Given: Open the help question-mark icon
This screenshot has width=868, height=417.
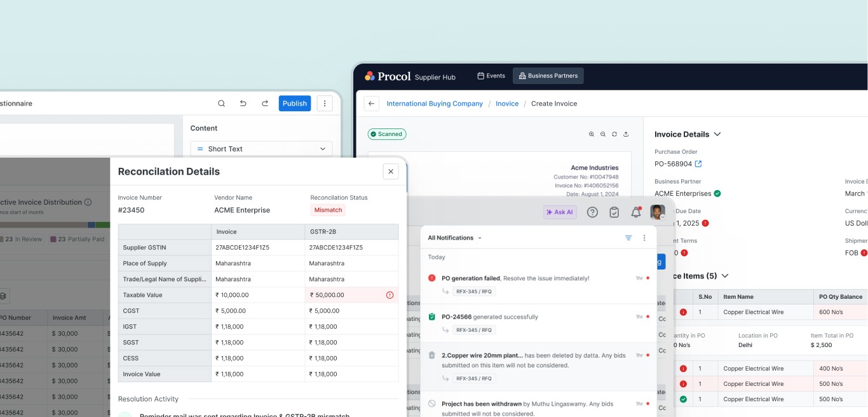Looking at the screenshot, I should tap(592, 212).
